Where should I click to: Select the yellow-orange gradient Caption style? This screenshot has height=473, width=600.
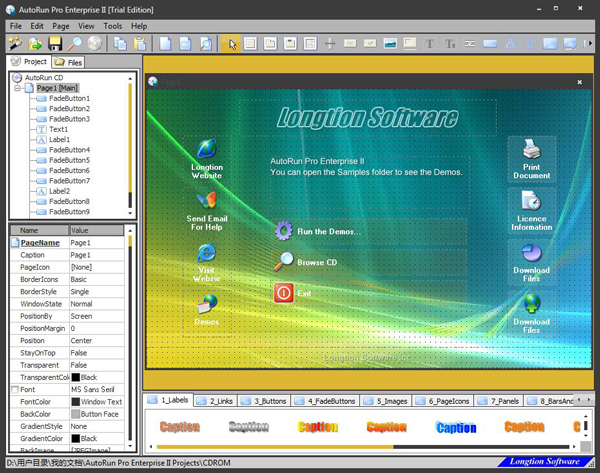coord(318,426)
